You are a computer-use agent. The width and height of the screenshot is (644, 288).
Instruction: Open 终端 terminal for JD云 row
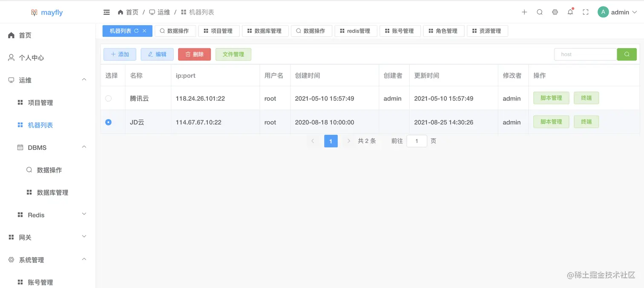click(x=586, y=122)
